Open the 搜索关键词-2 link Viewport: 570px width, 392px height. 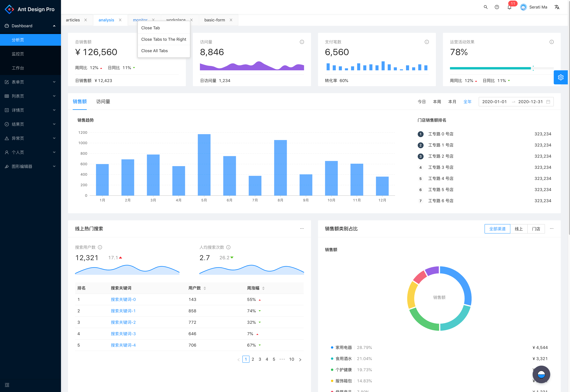tap(123, 322)
